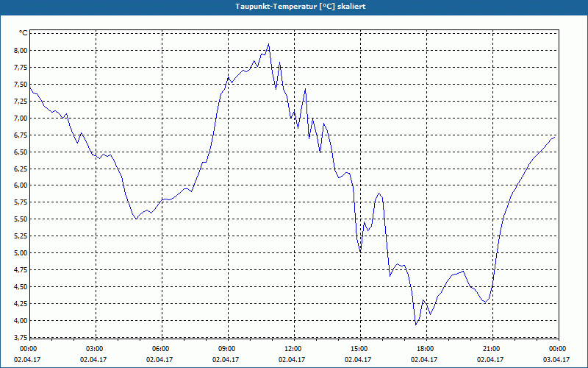The image size is (588, 368).
Task: Click the "00:00" time label above 02.04.17
Action: tap(28, 349)
